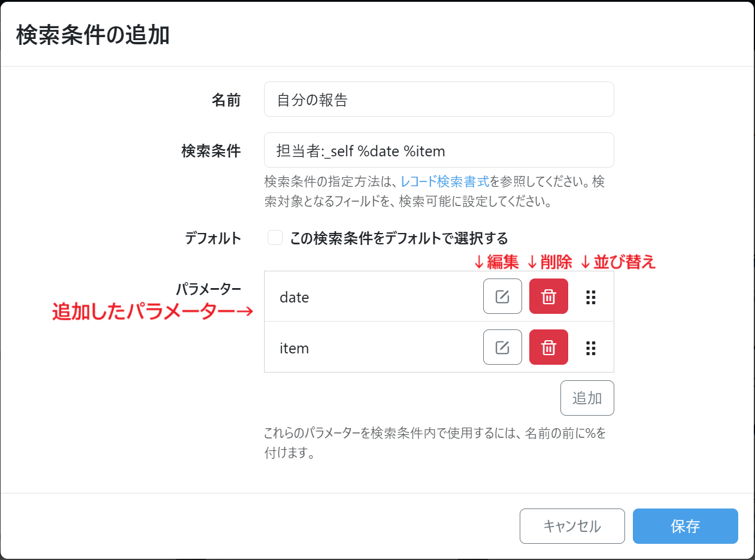The width and height of the screenshot is (755, 560).
Task: Click the 名前 field label
Action: (226, 100)
